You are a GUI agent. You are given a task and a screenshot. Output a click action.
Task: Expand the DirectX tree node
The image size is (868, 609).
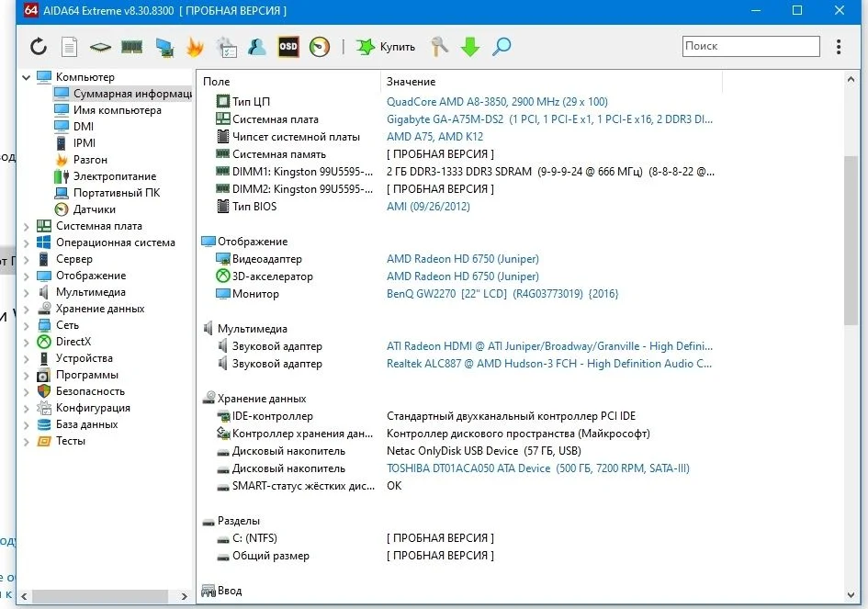26,342
